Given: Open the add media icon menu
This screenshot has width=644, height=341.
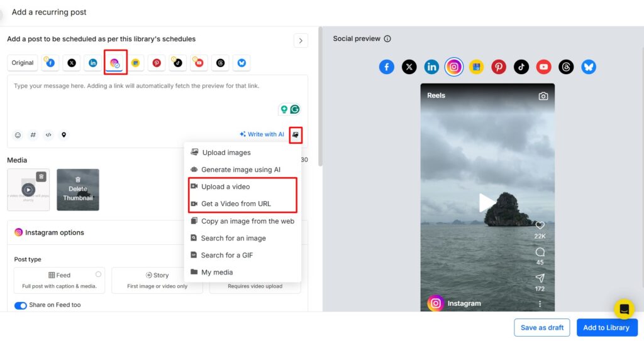Looking at the screenshot, I should click(x=296, y=134).
